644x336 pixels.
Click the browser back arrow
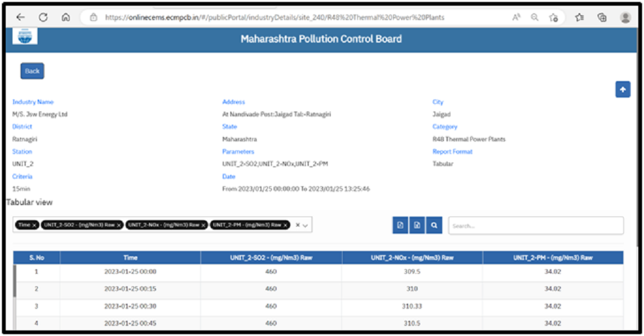click(21, 18)
